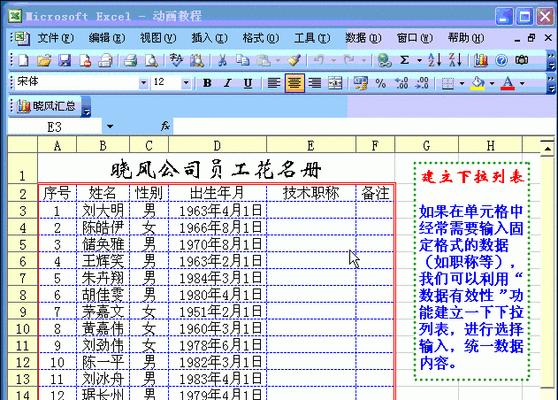
Task: Open the Chart Wizard icon
Action: pyautogui.click(x=480, y=60)
